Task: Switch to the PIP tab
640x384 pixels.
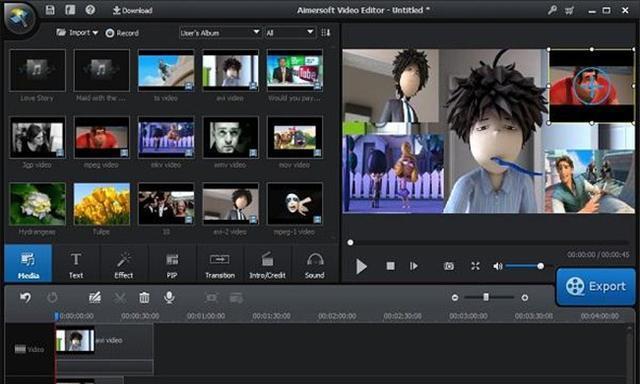Action: click(x=172, y=265)
